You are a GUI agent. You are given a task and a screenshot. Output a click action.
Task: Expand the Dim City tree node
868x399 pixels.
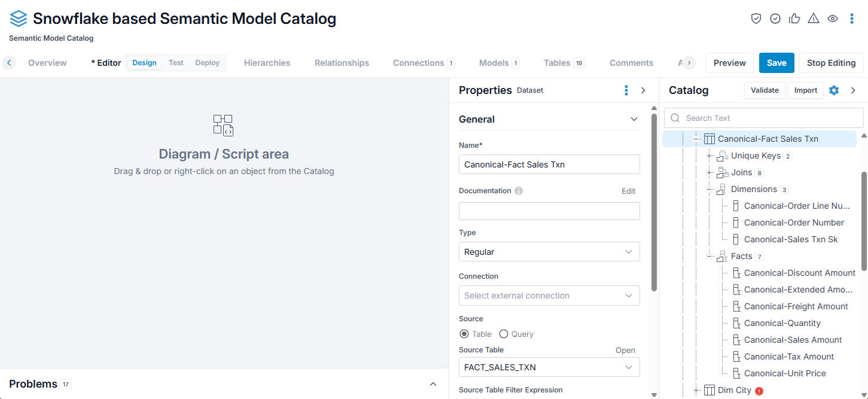click(696, 390)
